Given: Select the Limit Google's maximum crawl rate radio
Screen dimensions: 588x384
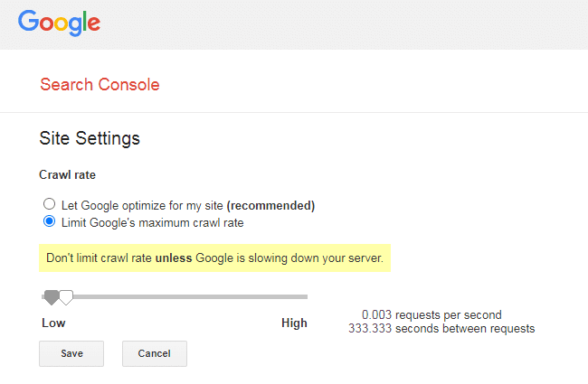Looking at the screenshot, I should pos(49,222).
